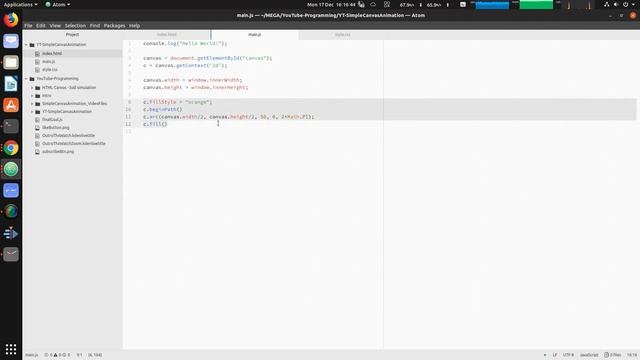Viewport: 640px width, 360px height.
Task: Open the View menu
Action: pyautogui.click(x=55, y=25)
